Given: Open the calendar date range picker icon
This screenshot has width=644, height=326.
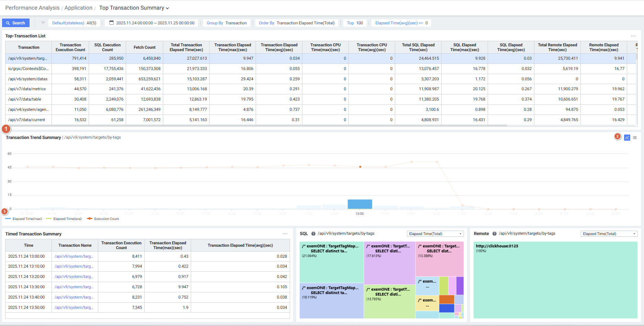Looking at the screenshot, I should [x=111, y=23].
